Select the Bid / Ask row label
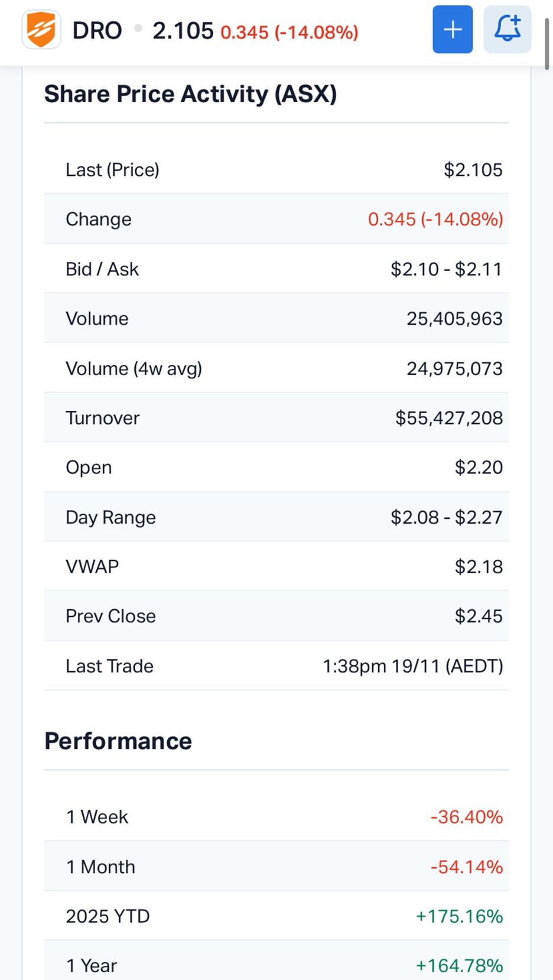The width and height of the screenshot is (553, 980). coord(102,269)
